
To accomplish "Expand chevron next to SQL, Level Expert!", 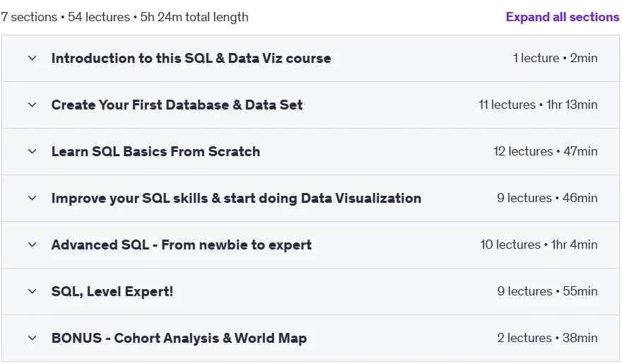I will pyautogui.click(x=32, y=291).
